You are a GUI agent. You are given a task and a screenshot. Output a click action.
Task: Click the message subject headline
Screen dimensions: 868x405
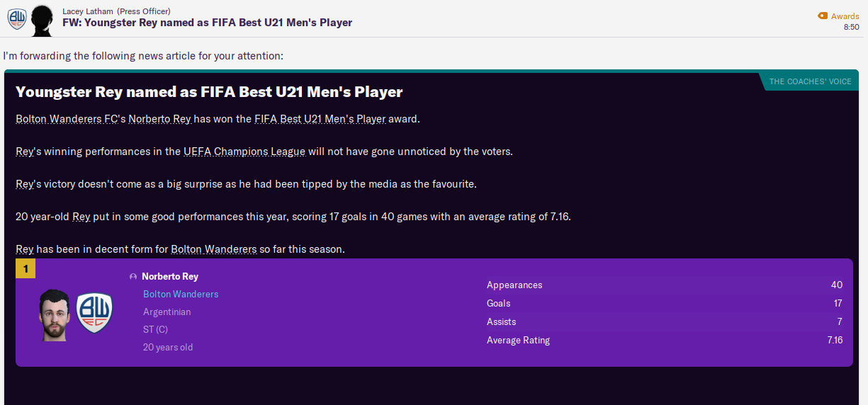pos(208,23)
